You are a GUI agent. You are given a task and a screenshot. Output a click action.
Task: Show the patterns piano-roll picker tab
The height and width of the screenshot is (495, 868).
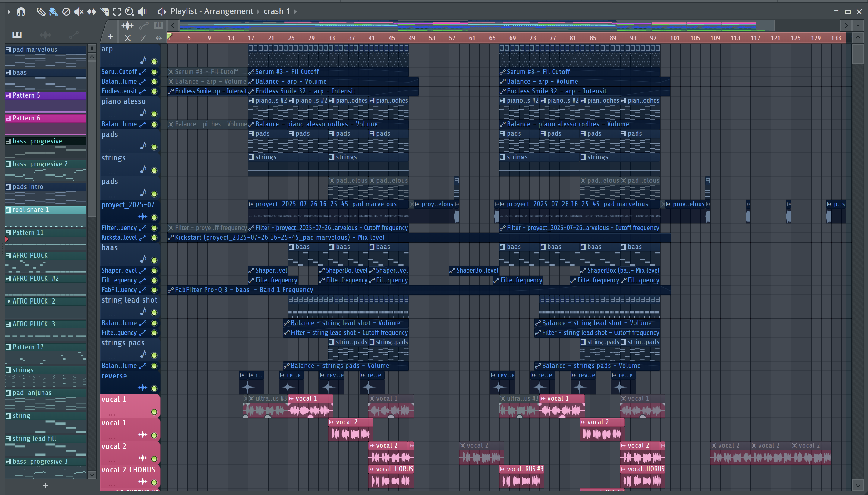(17, 35)
